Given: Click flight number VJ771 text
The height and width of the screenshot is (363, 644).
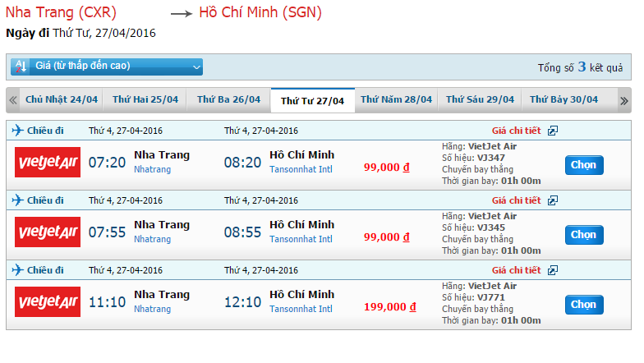Looking at the screenshot, I should pyautogui.click(x=491, y=297).
